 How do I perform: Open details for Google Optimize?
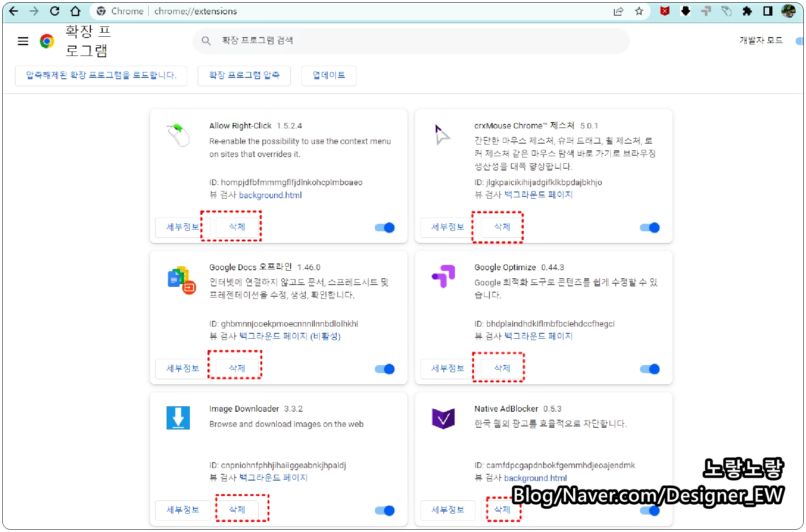pos(448,369)
